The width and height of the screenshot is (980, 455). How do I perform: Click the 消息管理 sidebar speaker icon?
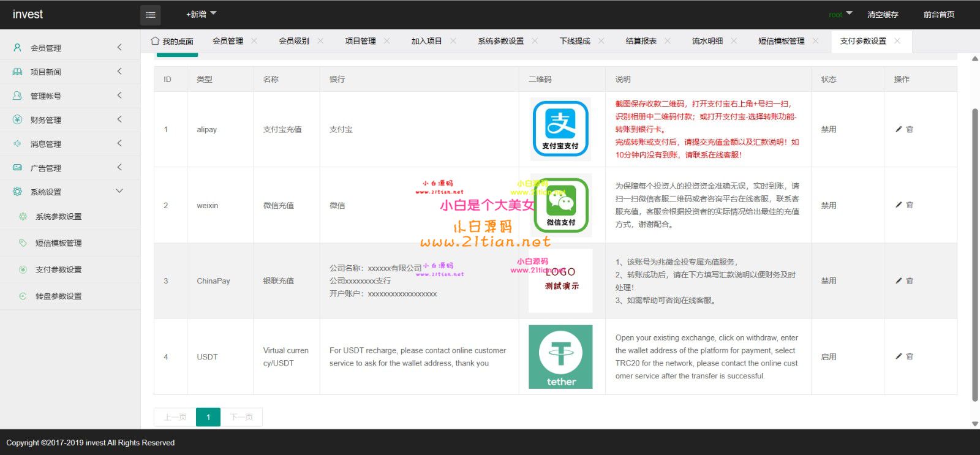[17, 143]
